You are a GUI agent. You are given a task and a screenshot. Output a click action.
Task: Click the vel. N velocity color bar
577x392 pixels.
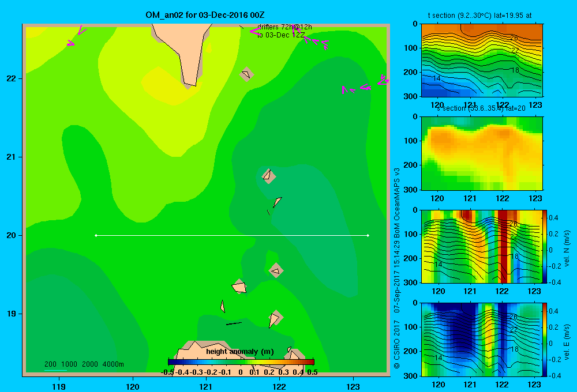click(544, 246)
